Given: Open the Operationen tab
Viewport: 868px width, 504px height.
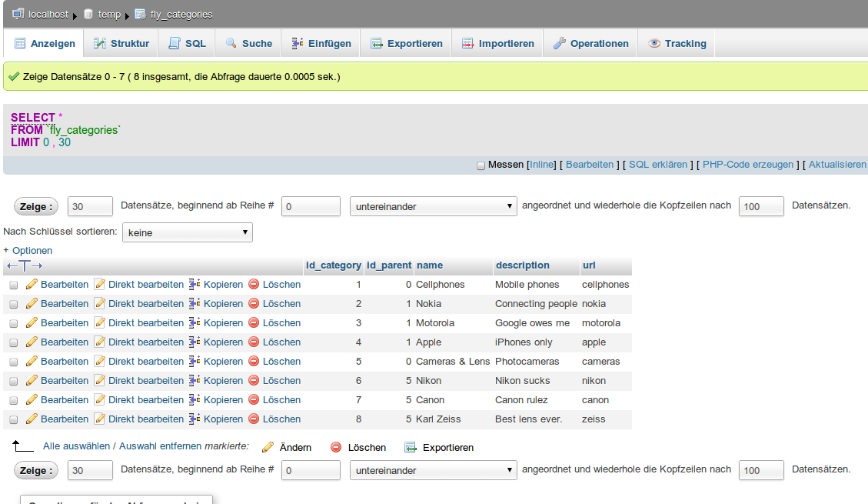Looking at the screenshot, I should pyautogui.click(x=590, y=44).
